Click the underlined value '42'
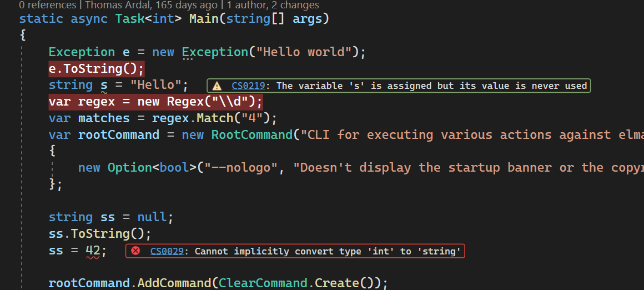Image resolution: width=644 pixels, height=290 pixels. (92, 251)
